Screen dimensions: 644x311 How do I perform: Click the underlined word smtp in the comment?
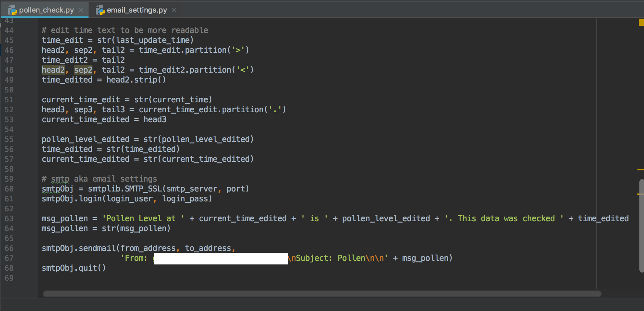point(60,179)
